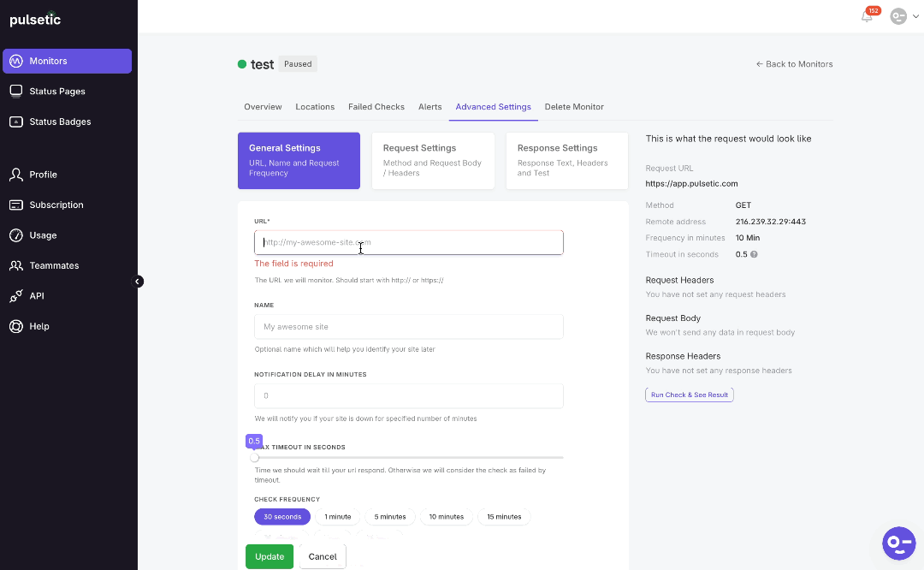Screen dimensions: 924x570
Task: Click the Monitors pulse icon in sidebar
Action: 16,61
